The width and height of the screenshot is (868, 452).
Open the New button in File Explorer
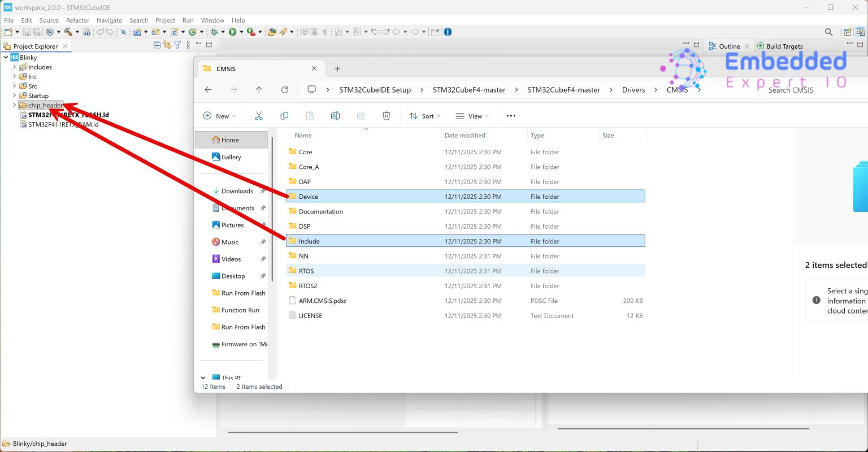click(x=219, y=116)
